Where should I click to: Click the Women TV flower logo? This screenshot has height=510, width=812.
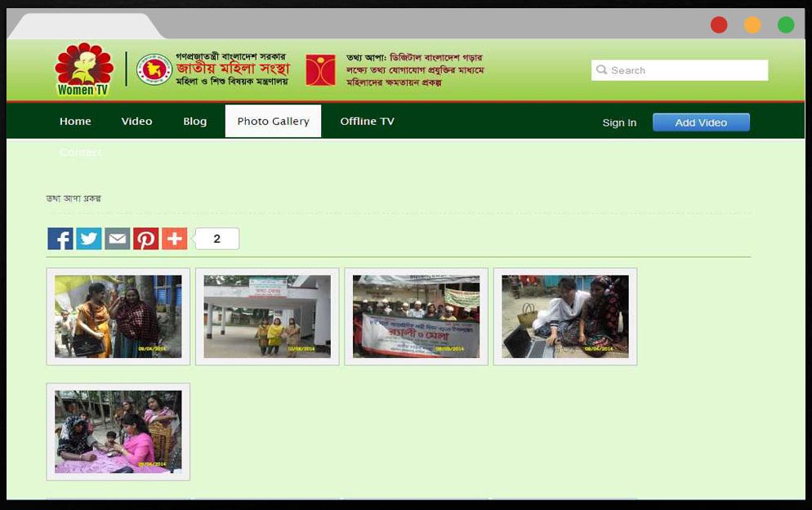tap(84, 69)
